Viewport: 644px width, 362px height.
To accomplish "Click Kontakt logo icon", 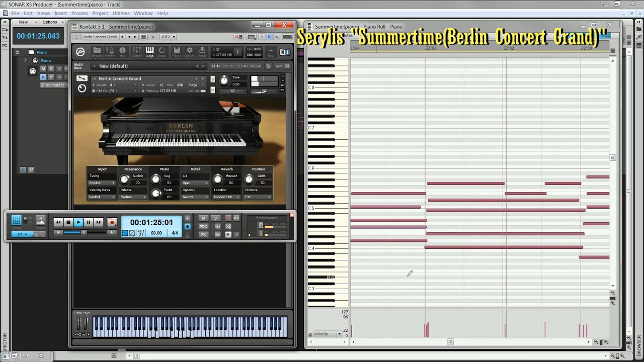I will [80, 51].
